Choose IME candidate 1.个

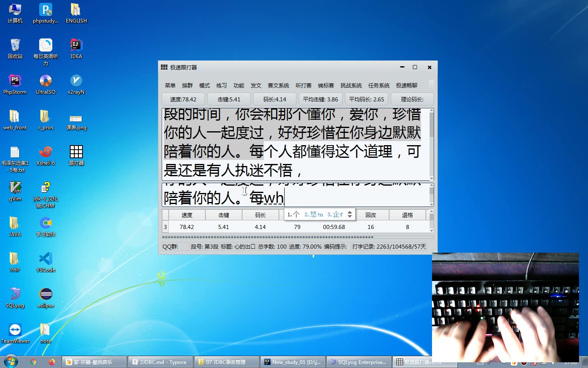coord(293,214)
